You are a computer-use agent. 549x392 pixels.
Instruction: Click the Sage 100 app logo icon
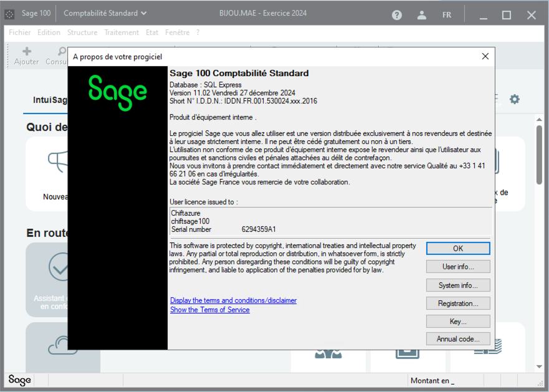click(10, 14)
